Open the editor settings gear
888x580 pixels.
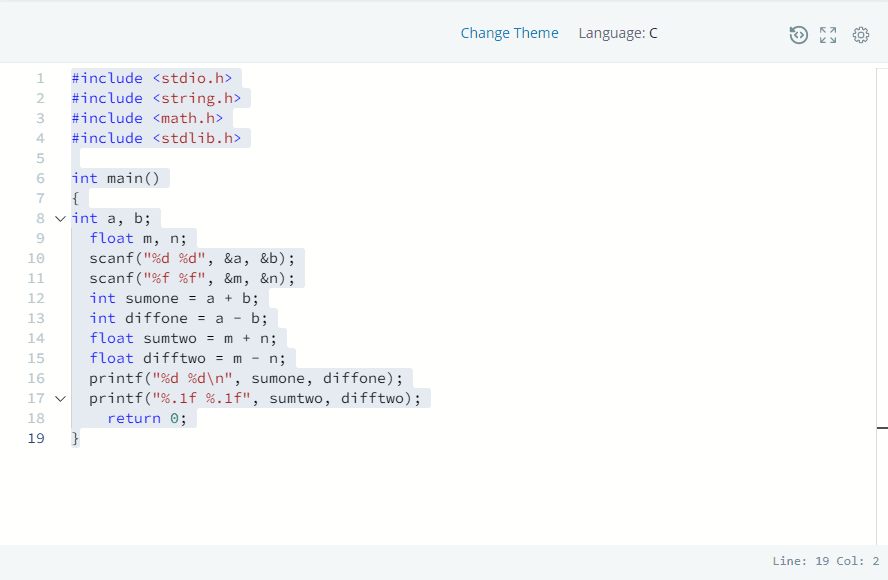point(861,34)
